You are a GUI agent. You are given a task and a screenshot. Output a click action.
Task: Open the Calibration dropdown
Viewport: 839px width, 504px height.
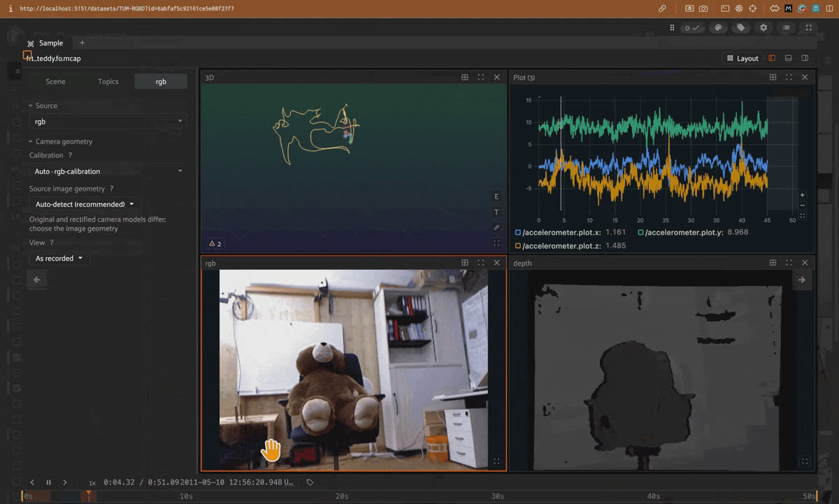[108, 171]
